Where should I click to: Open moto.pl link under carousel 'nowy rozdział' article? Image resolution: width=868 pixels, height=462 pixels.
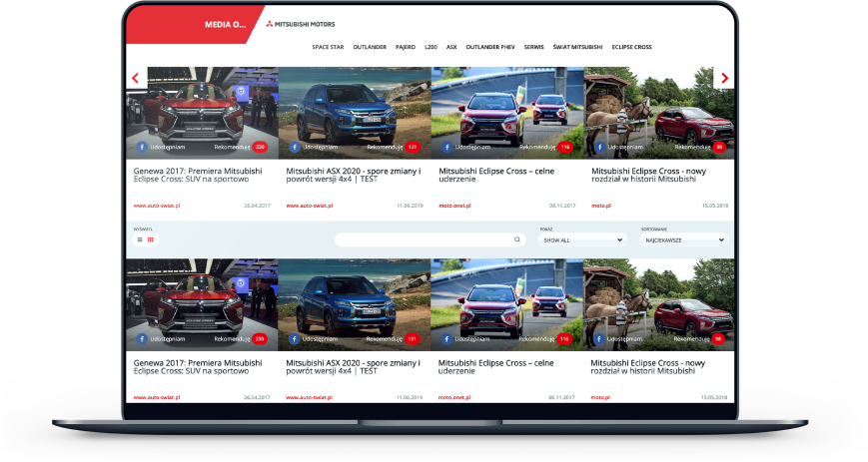pyautogui.click(x=601, y=206)
